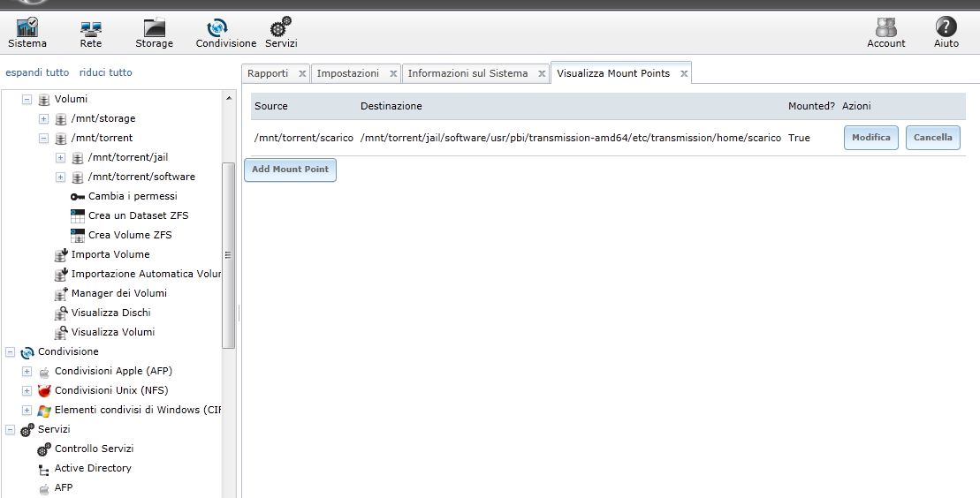Close the Visualizza Mount Points tab
Image resolution: width=980 pixels, height=498 pixels.
click(x=684, y=74)
